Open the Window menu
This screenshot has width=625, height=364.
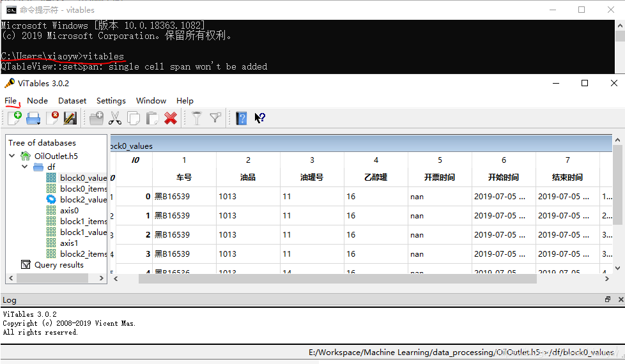[151, 101]
